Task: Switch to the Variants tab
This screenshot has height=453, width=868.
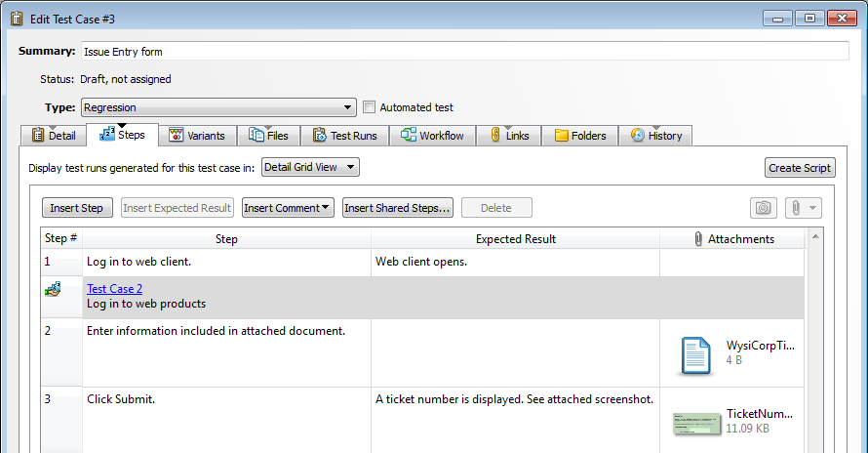Action: click(197, 136)
